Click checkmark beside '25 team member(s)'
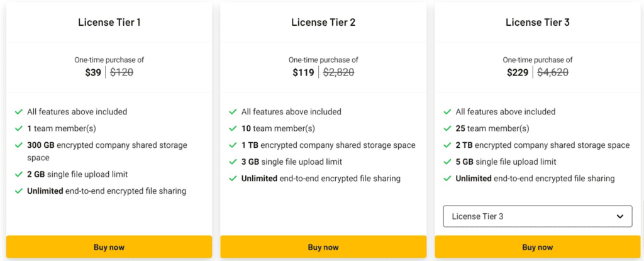 point(448,128)
